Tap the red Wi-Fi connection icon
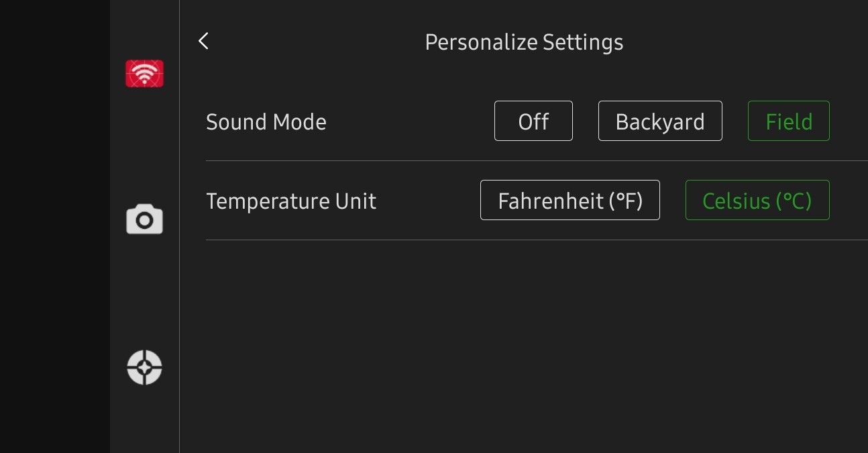Image resolution: width=868 pixels, height=453 pixels. pyautogui.click(x=144, y=74)
